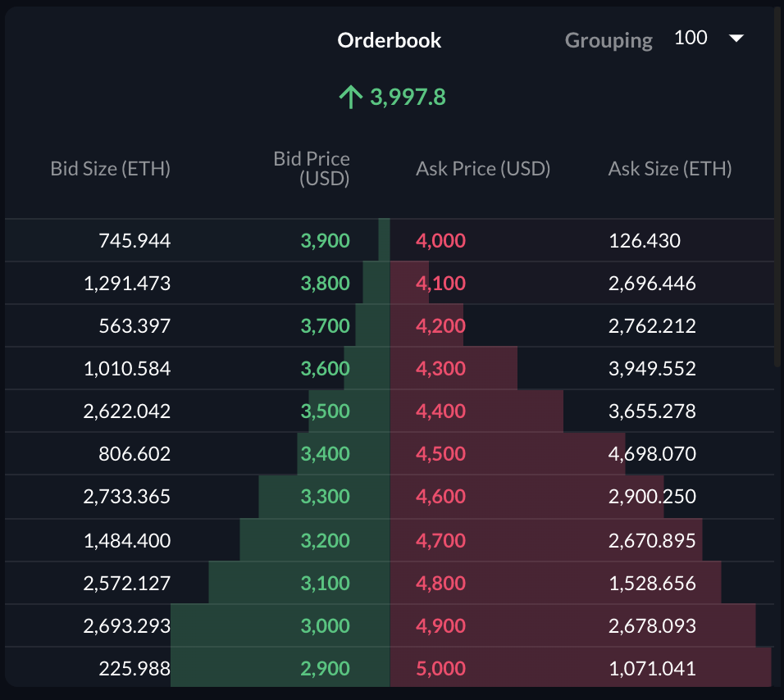Select ask price 4,600

click(440, 496)
